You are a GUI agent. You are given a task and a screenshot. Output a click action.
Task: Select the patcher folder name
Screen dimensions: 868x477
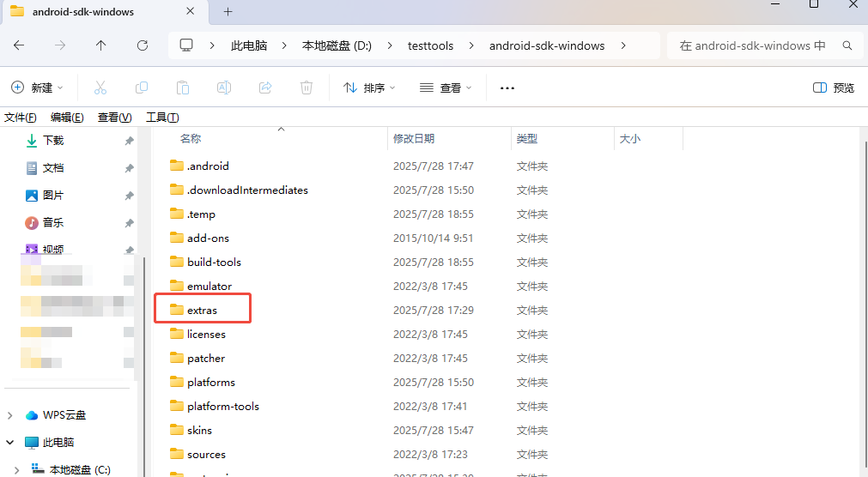[x=206, y=359]
